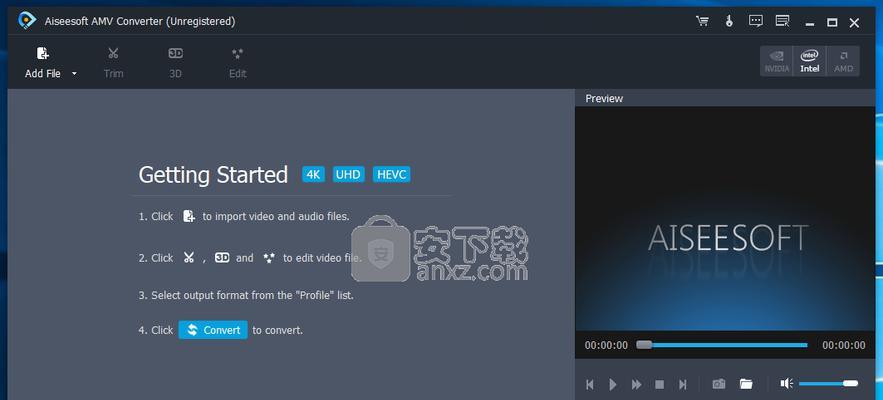The image size is (883, 400).
Task: Open the snapshot folder
Action: (x=746, y=384)
